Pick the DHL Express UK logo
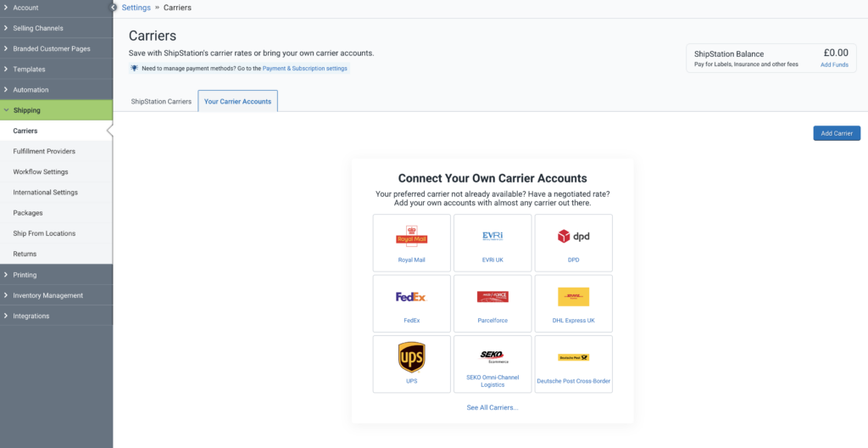 coord(574,297)
